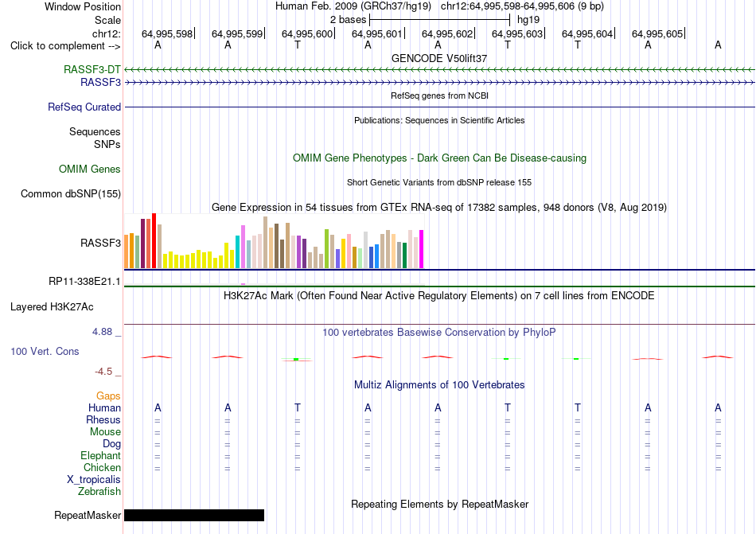Screen dimensions: 756x534
Task: Select the Mouse alignment row label
Action: pos(105,432)
